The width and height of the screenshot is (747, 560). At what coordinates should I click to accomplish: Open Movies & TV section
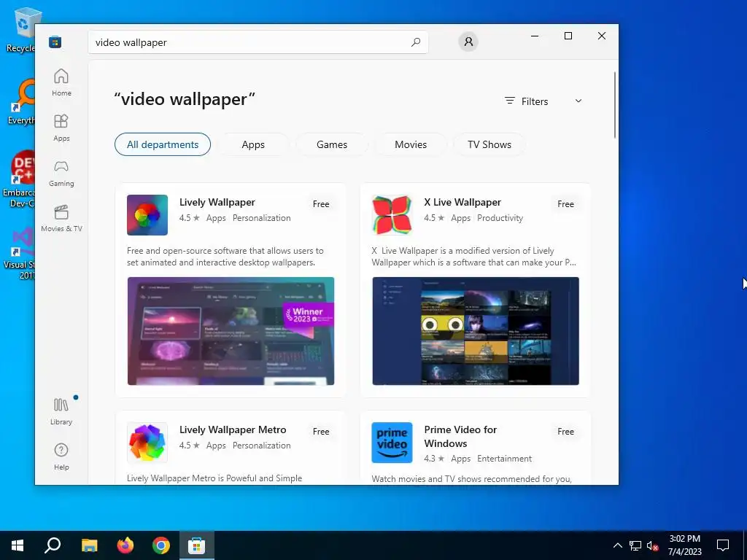(61, 219)
